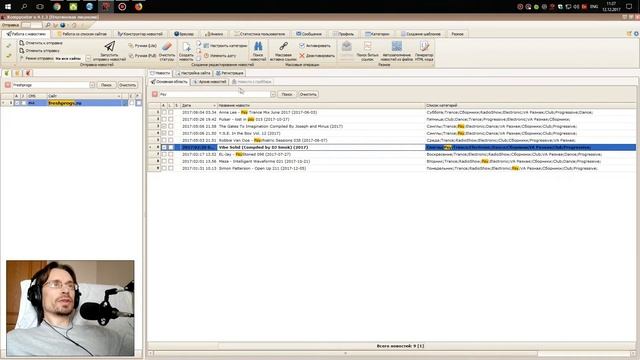The height and width of the screenshot is (360, 640).
Task: Click the cancel sending icon
Action: (22, 51)
